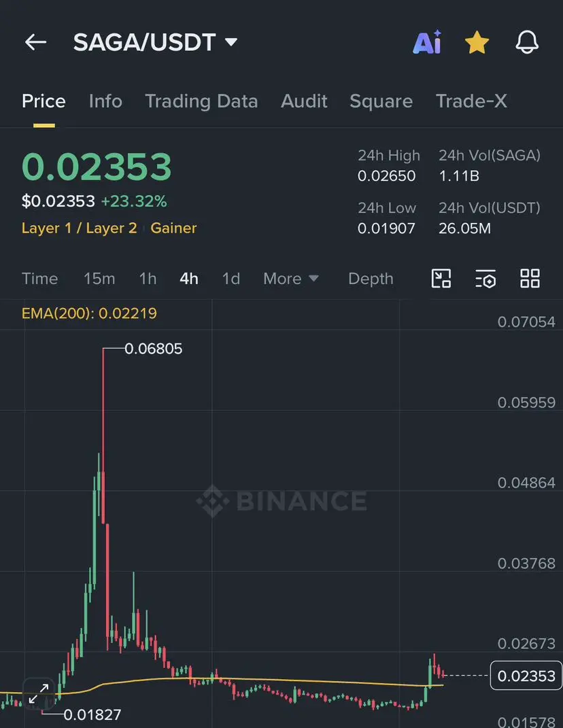
Task: Expand the SAGA/USDT pair selector
Action: (155, 42)
